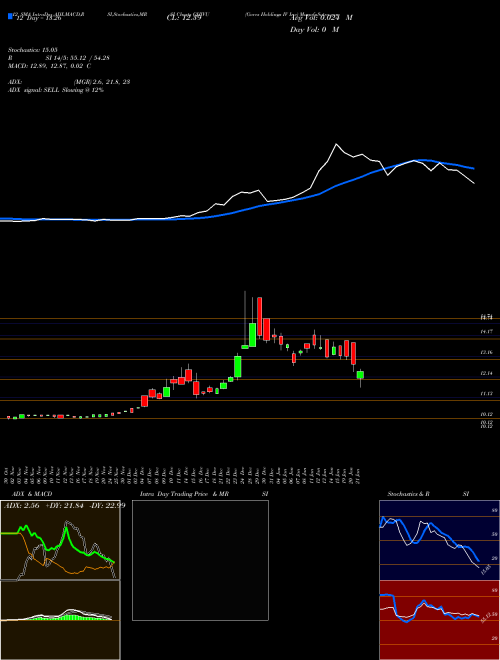
Task: Click 'ADX: 2.56 +DY: 21.84 -DY: 22.99' header
Action: [x=64, y=506]
